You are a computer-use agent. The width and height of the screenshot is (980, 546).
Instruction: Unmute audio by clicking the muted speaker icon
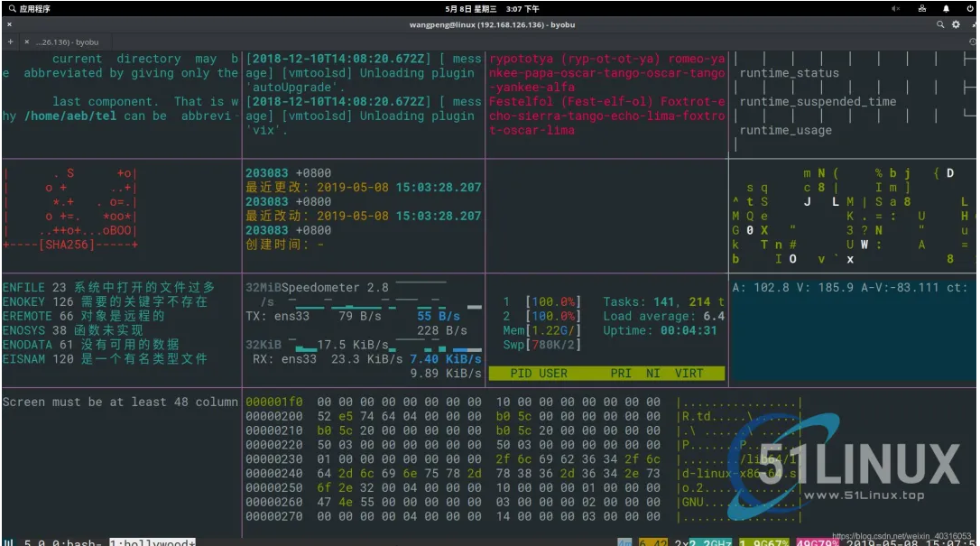point(895,9)
